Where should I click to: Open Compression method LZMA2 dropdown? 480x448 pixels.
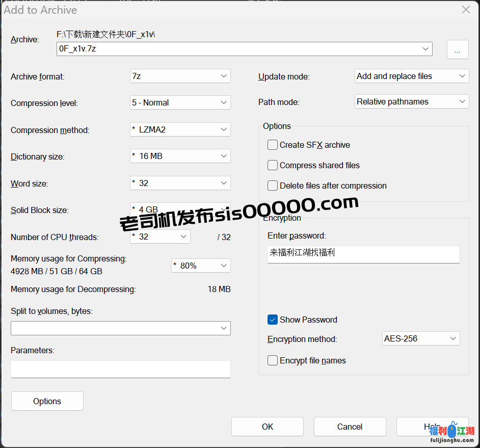(x=180, y=129)
